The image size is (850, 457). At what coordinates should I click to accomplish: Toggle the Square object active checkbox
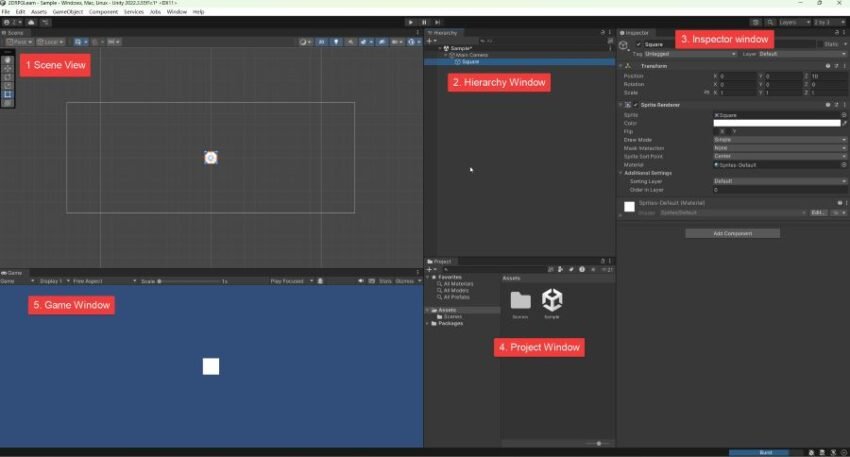(x=639, y=44)
